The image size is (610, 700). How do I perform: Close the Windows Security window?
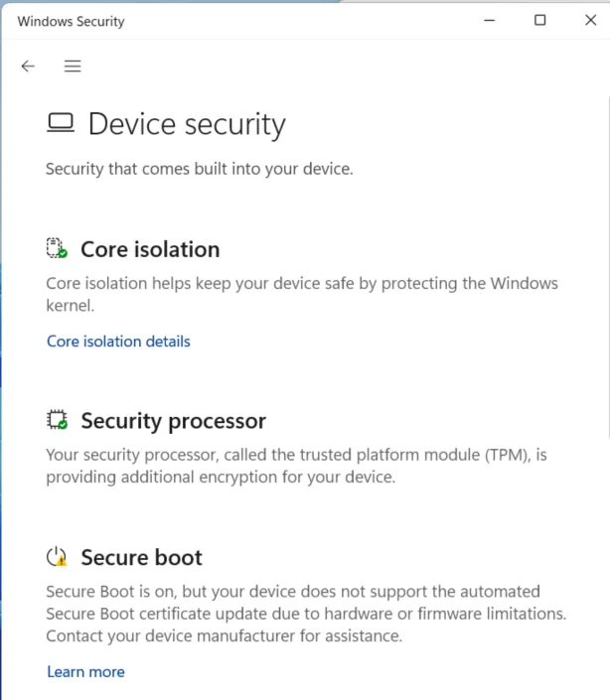[x=590, y=20]
